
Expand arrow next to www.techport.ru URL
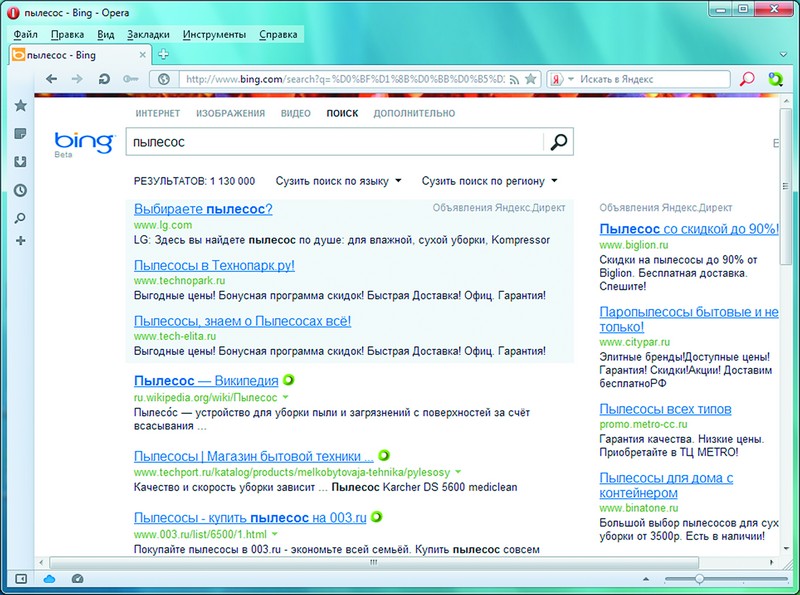pos(458,472)
